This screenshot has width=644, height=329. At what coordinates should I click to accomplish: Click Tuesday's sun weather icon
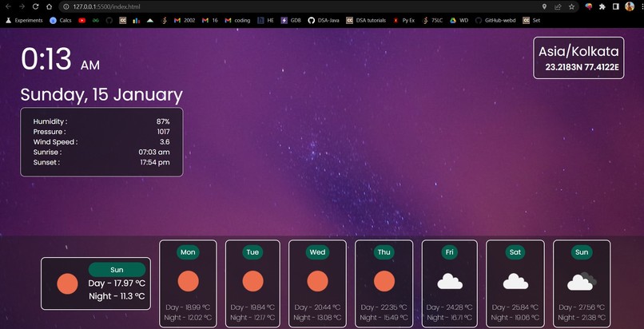253,281
